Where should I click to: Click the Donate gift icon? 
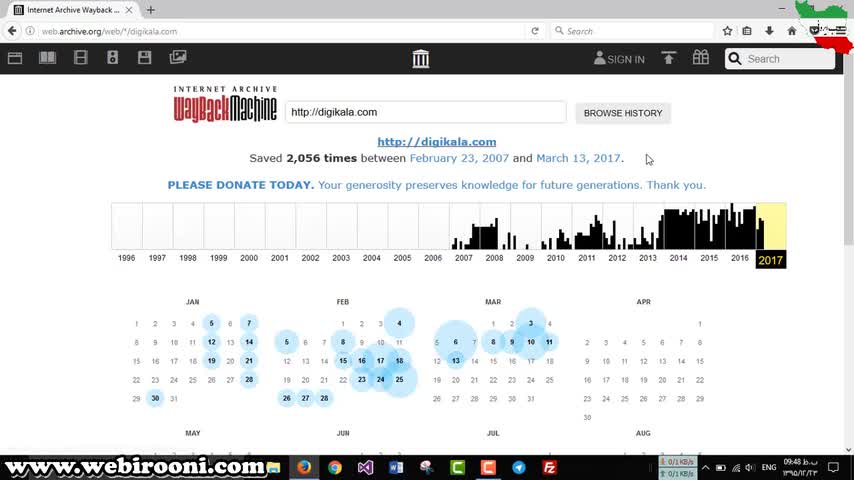[700, 57]
